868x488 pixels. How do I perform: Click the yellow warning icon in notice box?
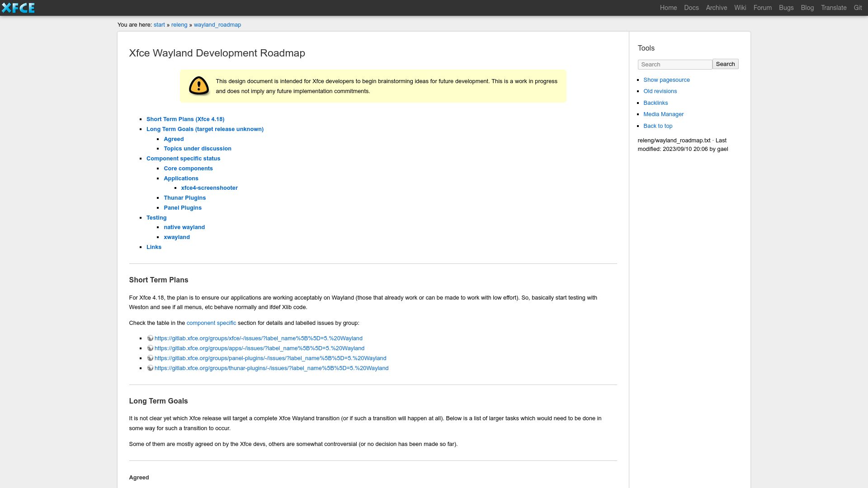[198, 86]
